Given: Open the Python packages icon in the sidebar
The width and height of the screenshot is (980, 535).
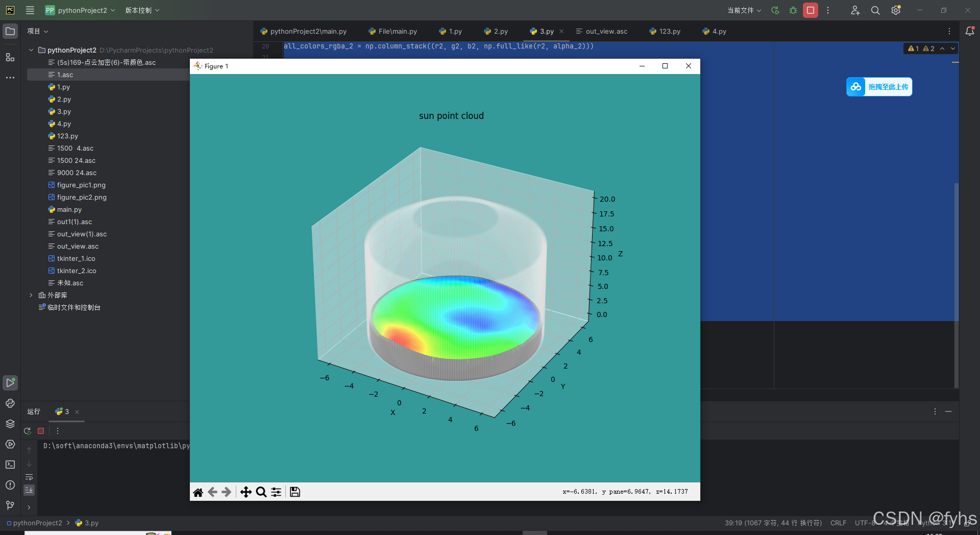Looking at the screenshot, I should tap(10, 424).
